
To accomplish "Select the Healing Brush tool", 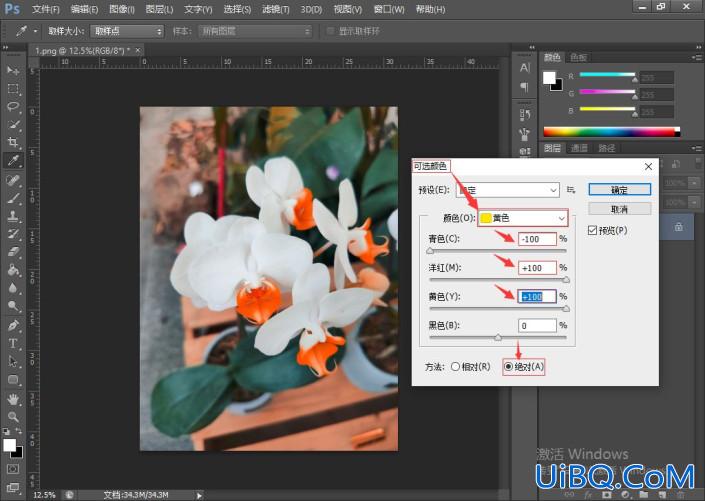I will (x=13, y=180).
